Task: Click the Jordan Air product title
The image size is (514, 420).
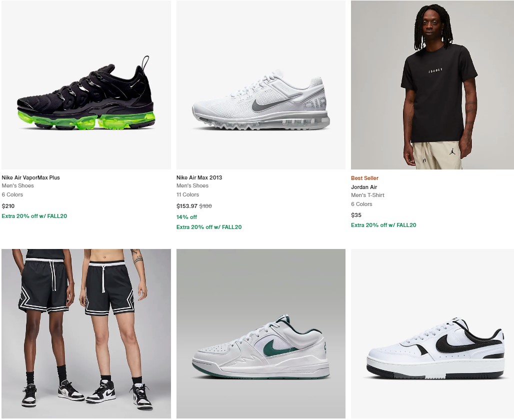Action: [364, 187]
